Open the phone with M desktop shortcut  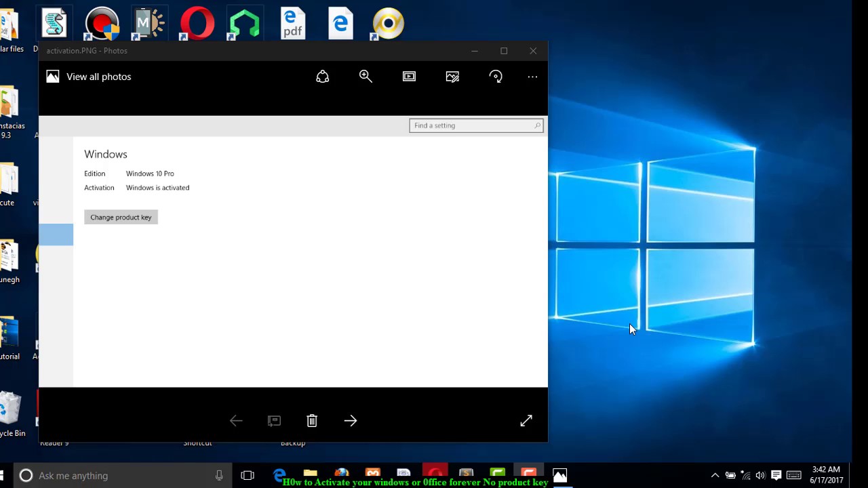click(x=149, y=24)
